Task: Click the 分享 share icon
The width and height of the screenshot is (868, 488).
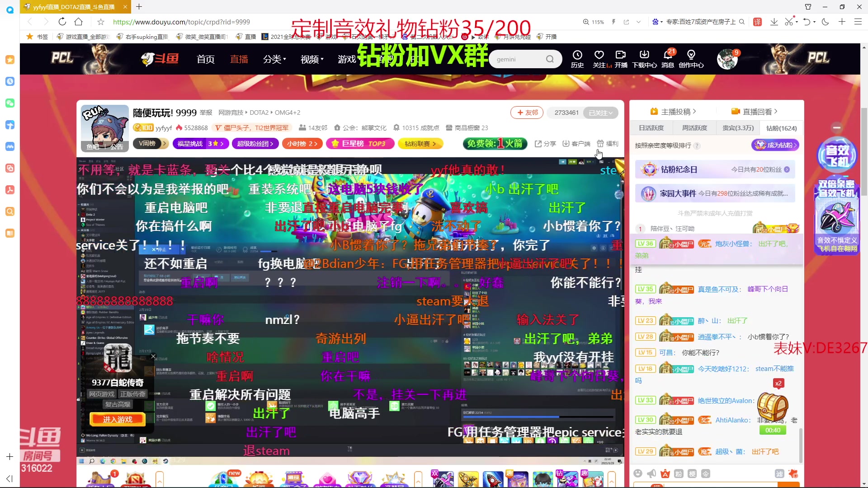Action: point(545,144)
